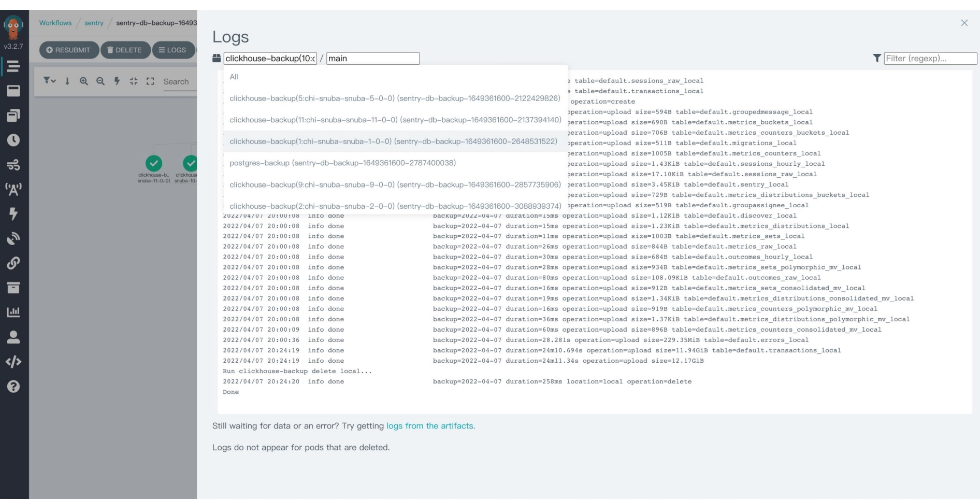Follow the logs from the artifacts link
980x499 pixels.
430,426
